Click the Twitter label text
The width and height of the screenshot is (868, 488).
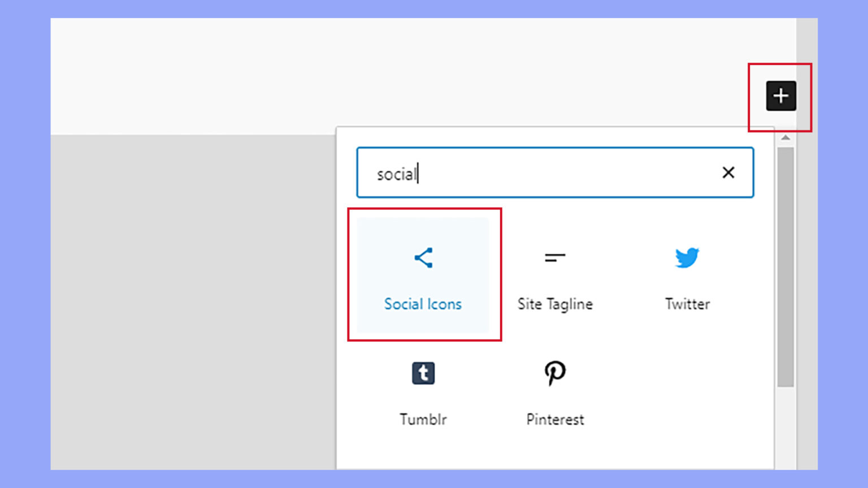pyautogui.click(x=687, y=304)
